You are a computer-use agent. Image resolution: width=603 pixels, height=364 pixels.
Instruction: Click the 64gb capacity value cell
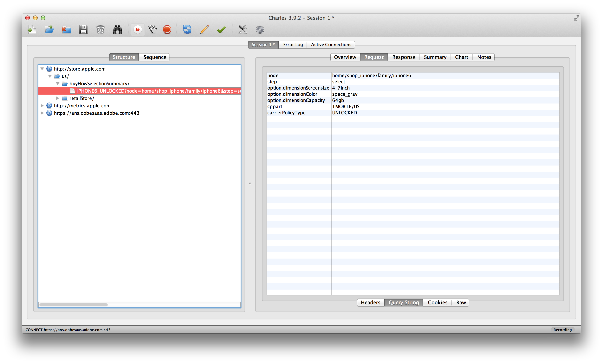[x=445, y=100]
